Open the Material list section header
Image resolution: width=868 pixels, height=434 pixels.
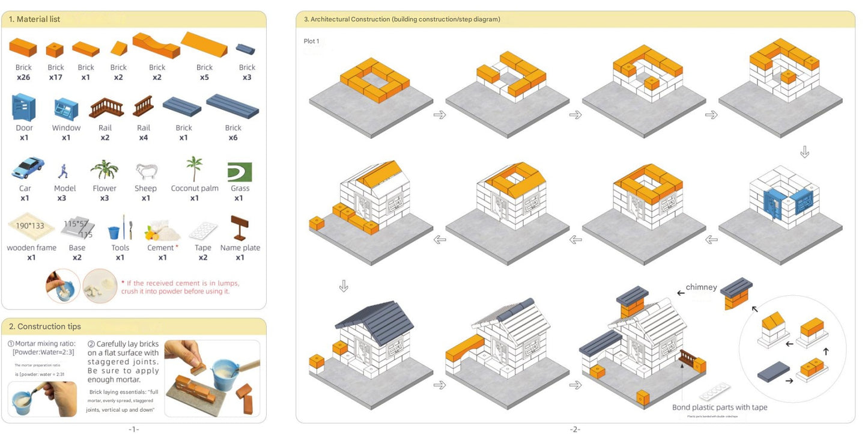pyautogui.click(x=34, y=19)
